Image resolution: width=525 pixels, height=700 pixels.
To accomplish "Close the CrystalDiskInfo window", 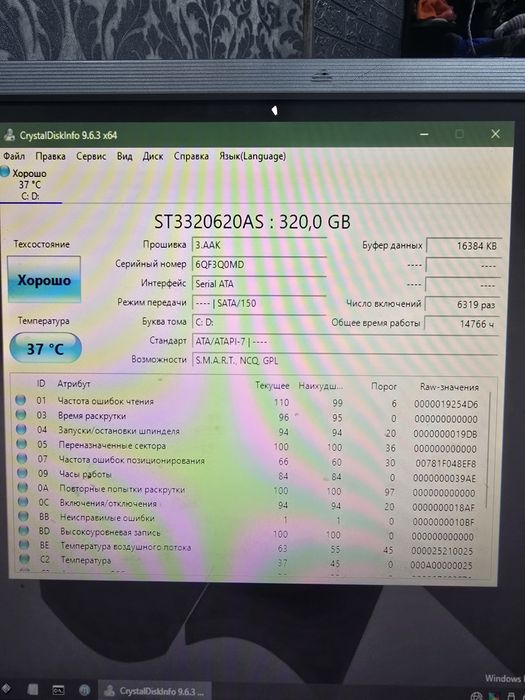I will 495,134.
